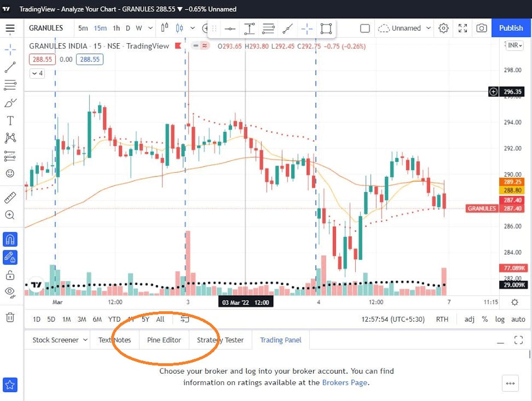Open the hamburger main menu
Image resolution: width=532 pixels, height=401 pixels.
click(x=10, y=28)
